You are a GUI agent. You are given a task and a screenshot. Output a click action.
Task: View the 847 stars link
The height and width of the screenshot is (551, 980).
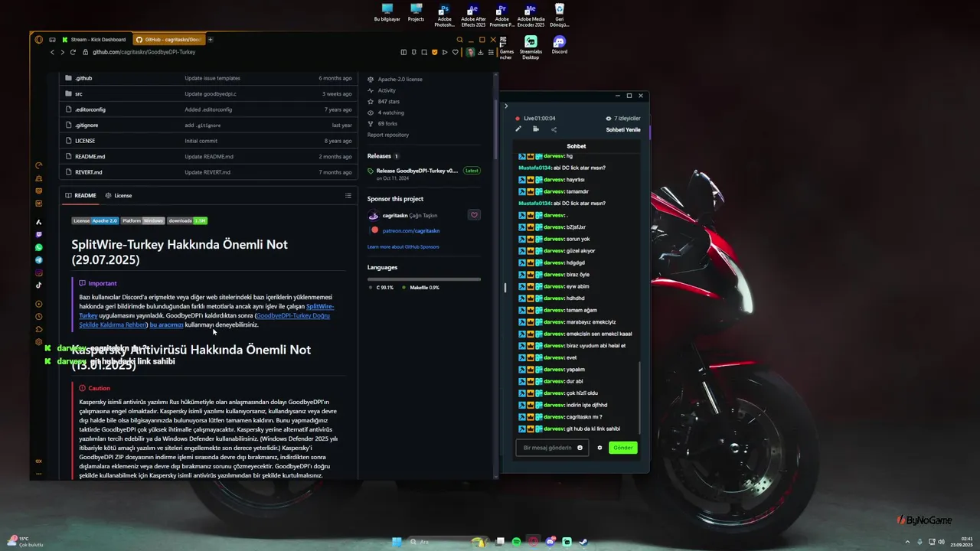click(389, 101)
